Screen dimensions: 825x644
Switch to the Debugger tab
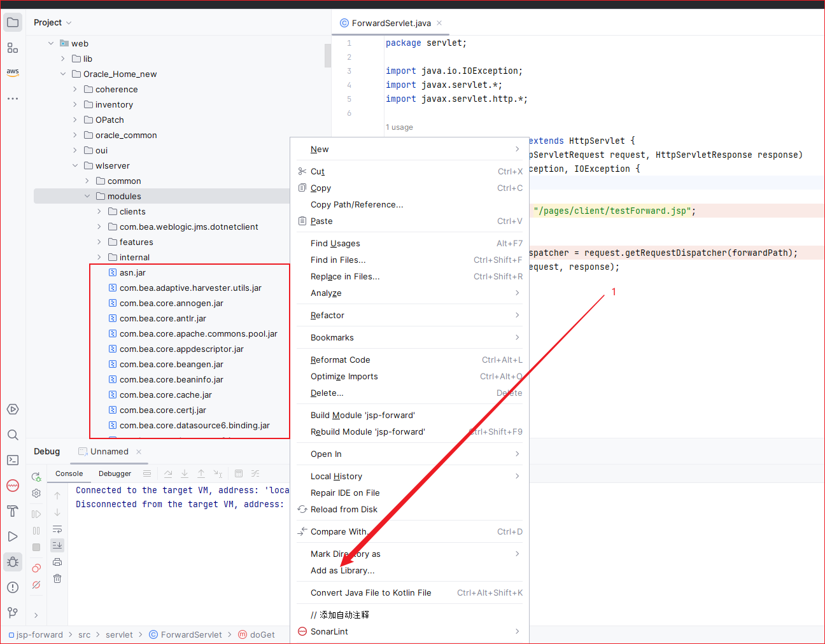pos(115,473)
